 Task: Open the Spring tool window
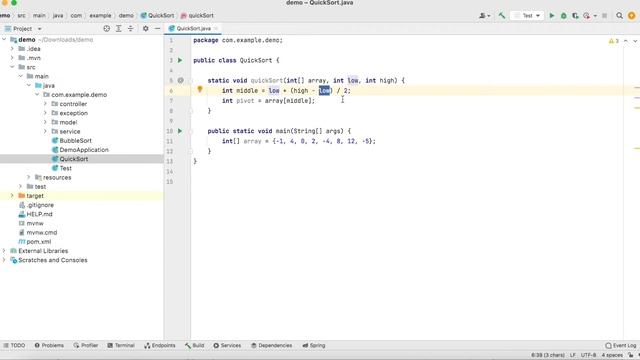coord(314,345)
